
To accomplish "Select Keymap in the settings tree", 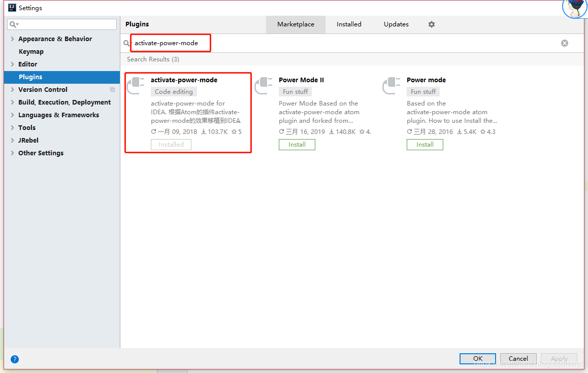I will click(x=31, y=51).
